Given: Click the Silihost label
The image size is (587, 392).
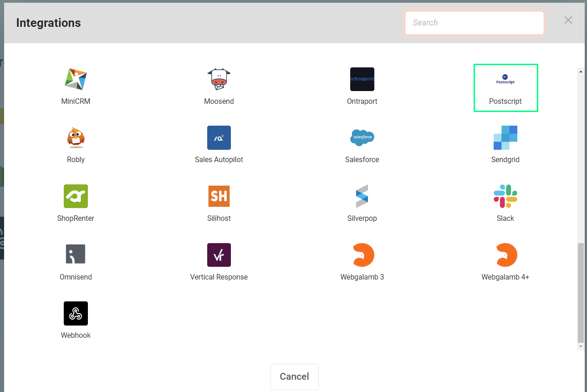Looking at the screenshot, I should tap(219, 218).
